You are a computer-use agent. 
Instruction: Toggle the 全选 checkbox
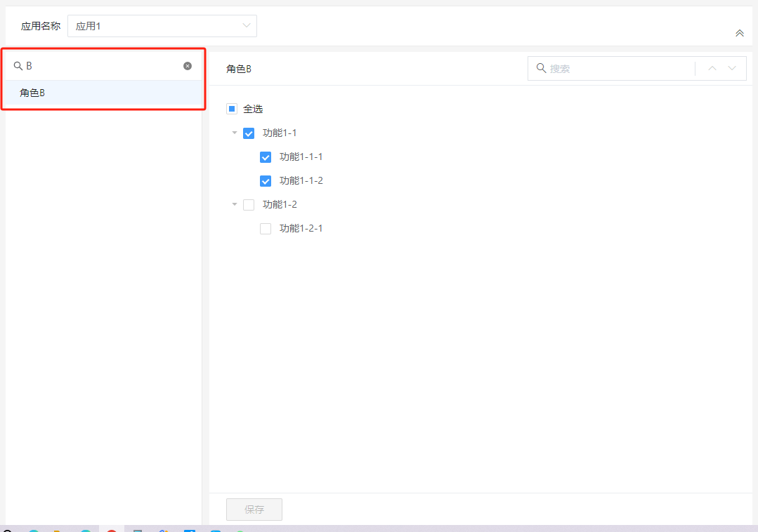pyautogui.click(x=232, y=109)
